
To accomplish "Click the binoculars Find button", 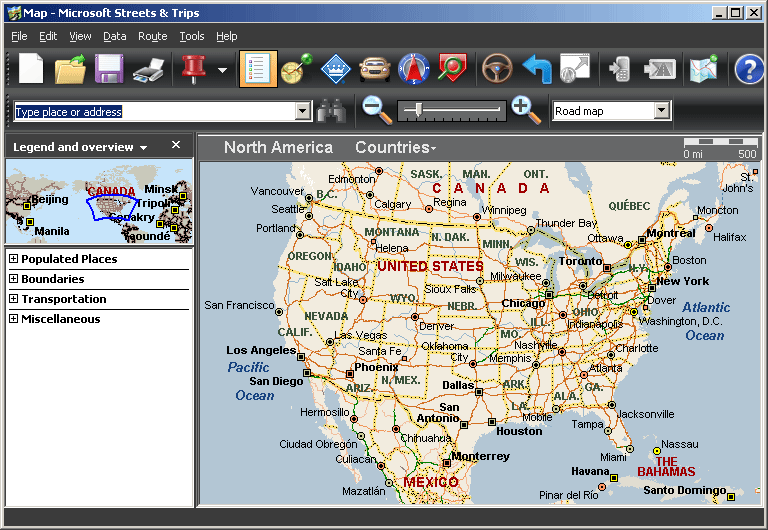I will (332, 111).
